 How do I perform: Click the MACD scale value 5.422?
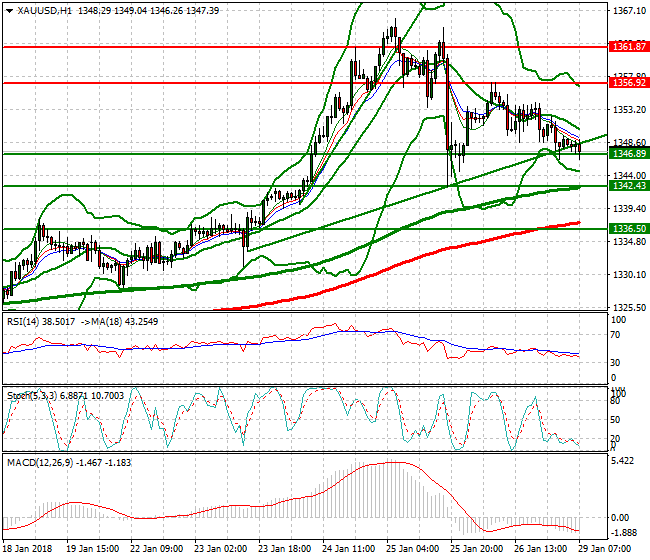(x=623, y=461)
